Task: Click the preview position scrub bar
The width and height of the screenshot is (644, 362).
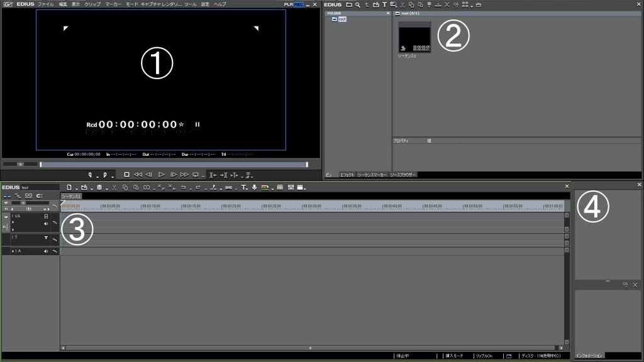Action: coord(174,165)
